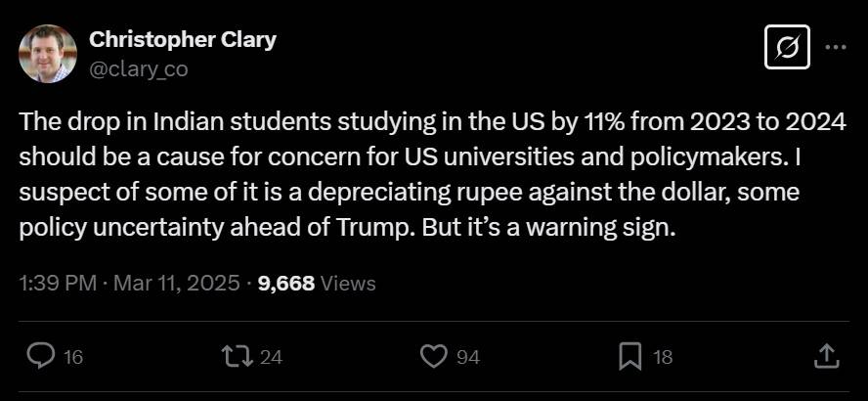Click the 9,668 view count number
Image resolution: width=868 pixels, height=401 pixels.
click(x=285, y=284)
